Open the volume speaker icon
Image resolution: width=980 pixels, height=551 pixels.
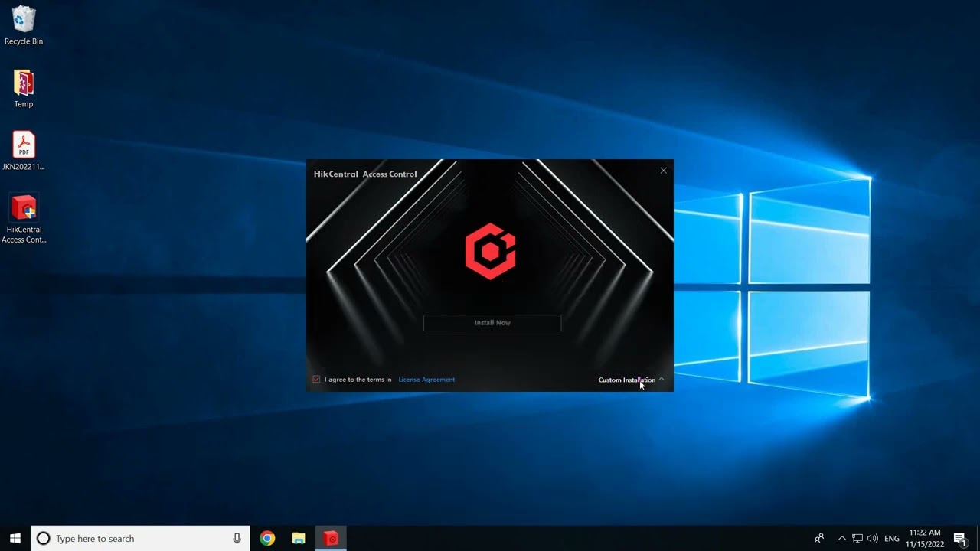(873, 539)
